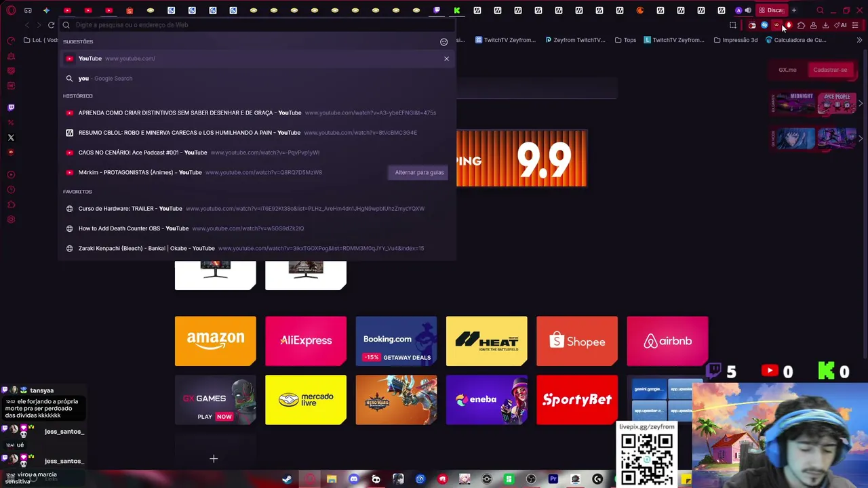Select the YouTube www.youtube.com suggestion

click(x=256, y=58)
